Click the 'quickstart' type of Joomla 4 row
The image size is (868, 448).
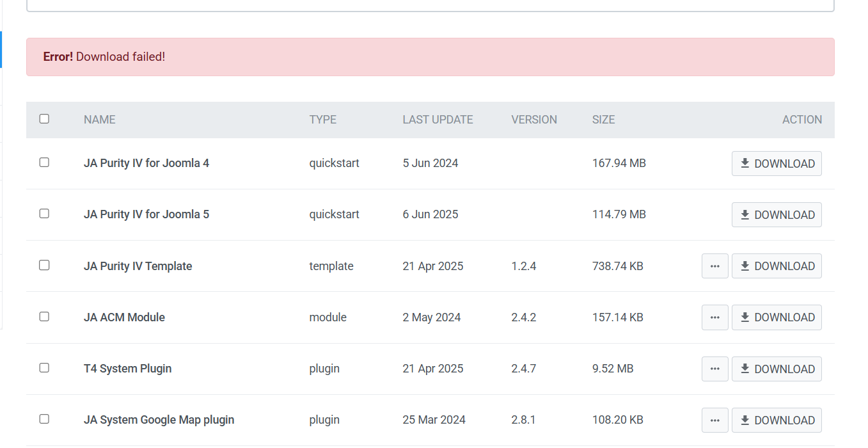(335, 163)
